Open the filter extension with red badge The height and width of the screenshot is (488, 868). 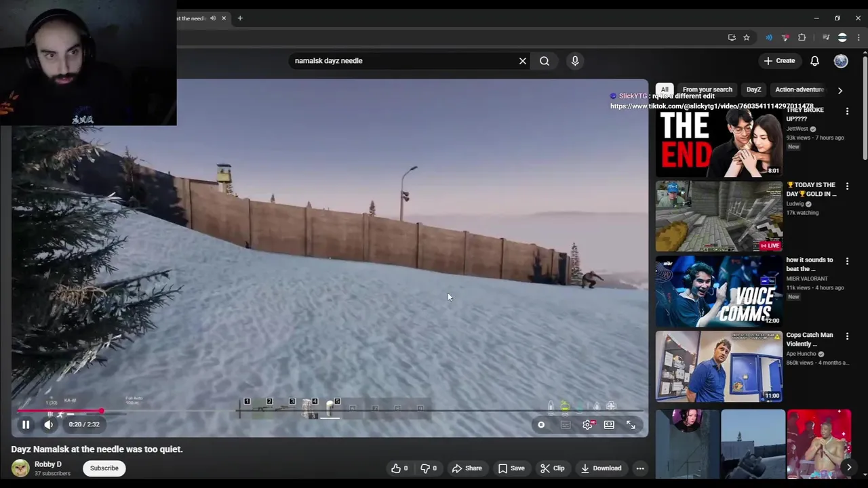click(785, 37)
